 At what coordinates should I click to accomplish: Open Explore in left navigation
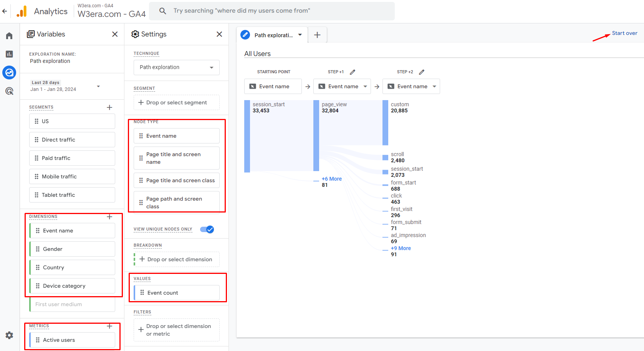click(9, 73)
